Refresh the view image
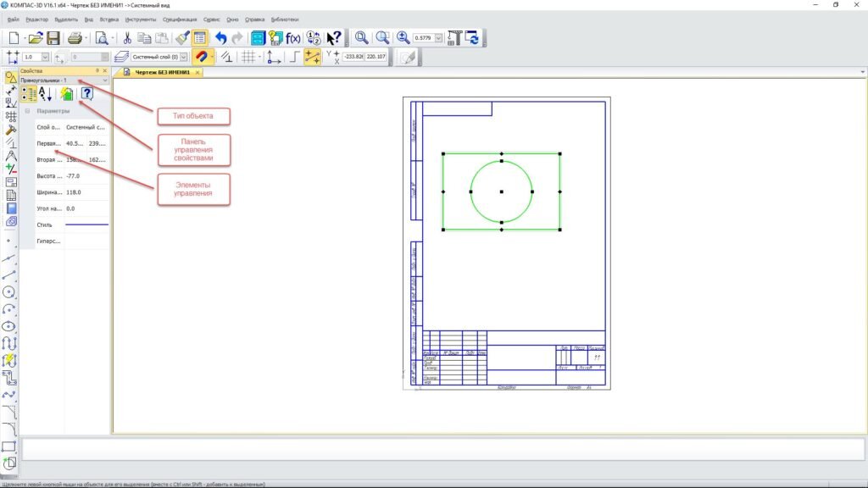Image resolution: width=868 pixels, height=488 pixels. tap(472, 37)
